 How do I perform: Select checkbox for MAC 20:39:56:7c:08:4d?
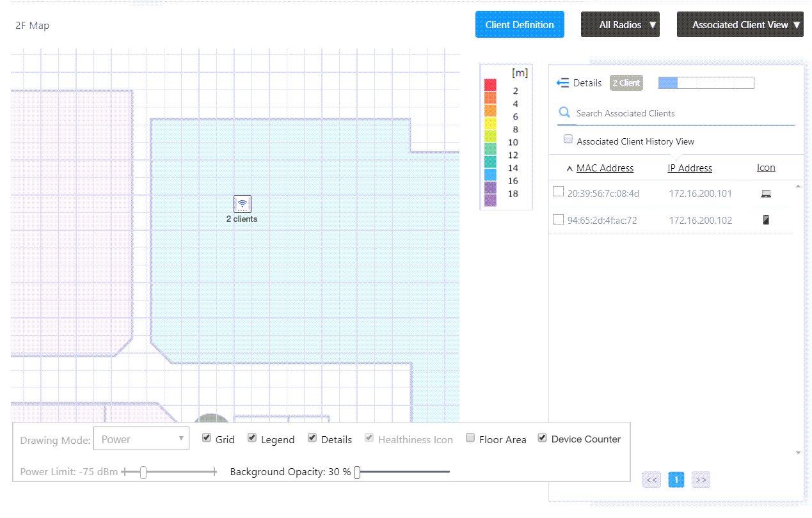pyautogui.click(x=559, y=192)
